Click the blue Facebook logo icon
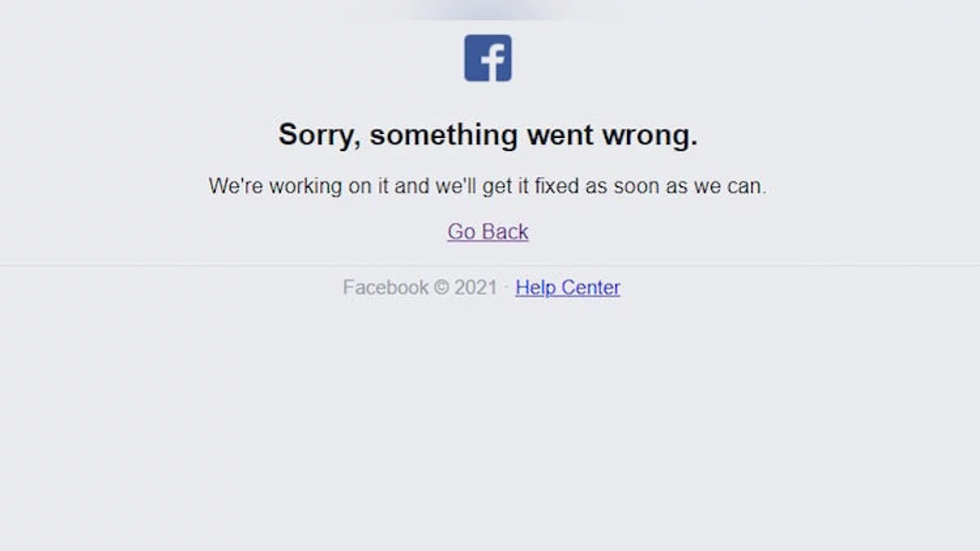The image size is (980, 551). click(x=488, y=58)
